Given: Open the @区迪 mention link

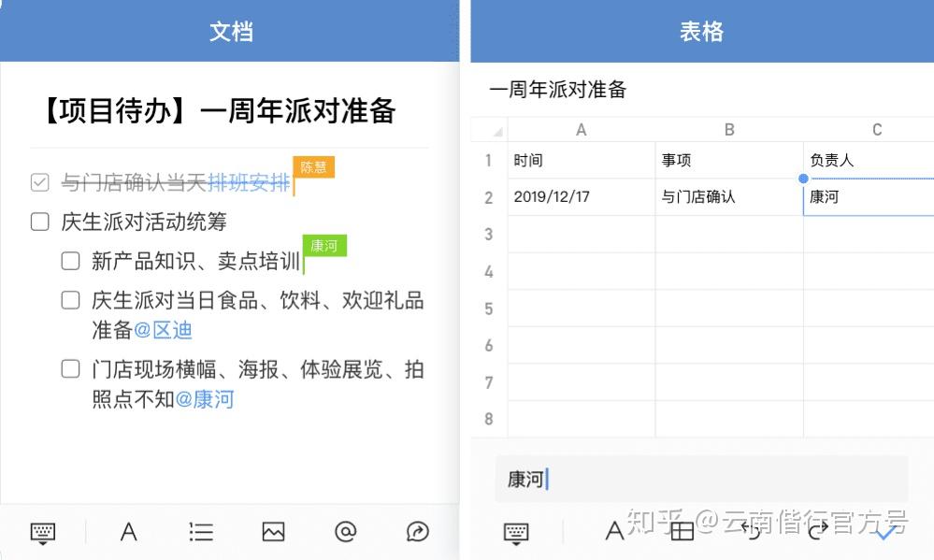Looking at the screenshot, I should coord(163,330).
